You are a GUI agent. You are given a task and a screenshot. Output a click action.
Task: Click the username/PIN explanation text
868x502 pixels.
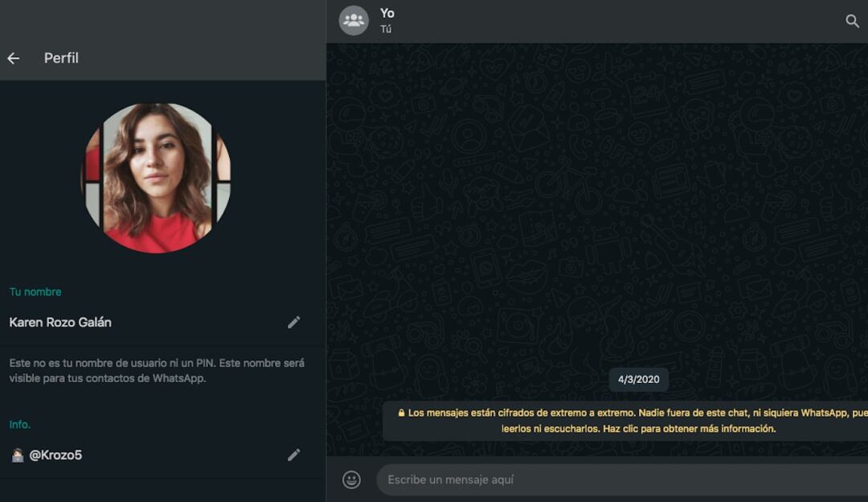[157, 371]
